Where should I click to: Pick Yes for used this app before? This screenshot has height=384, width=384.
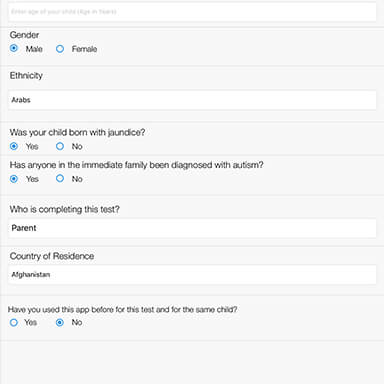click(14, 322)
